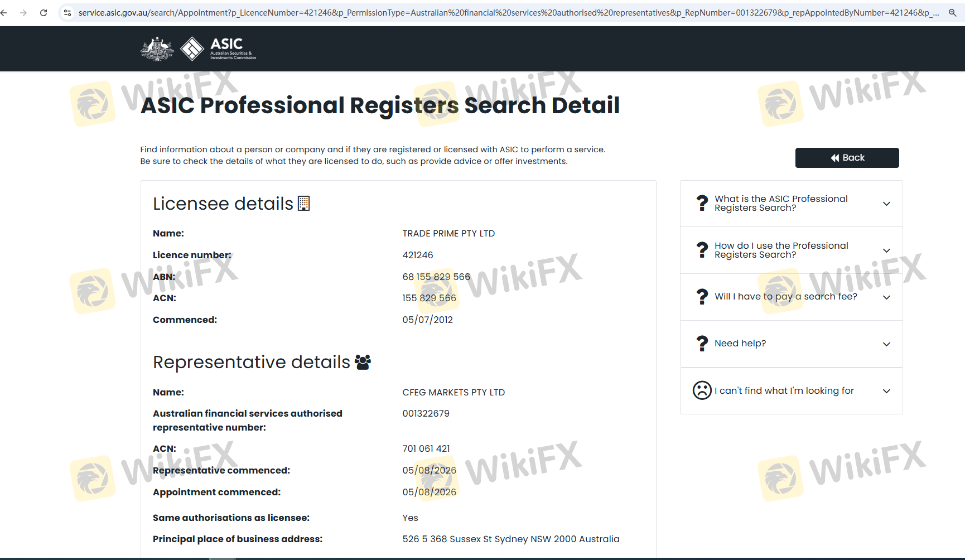Click the page heading 'ASIC Professional Registers Search Detail'
Viewport: 965px width, 560px height.
380,105
